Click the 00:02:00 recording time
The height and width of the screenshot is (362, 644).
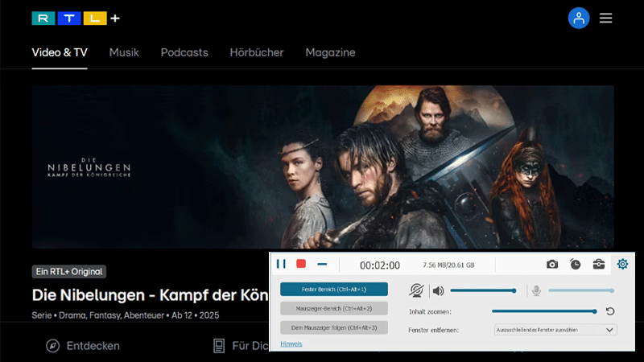click(x=380, y=265)
